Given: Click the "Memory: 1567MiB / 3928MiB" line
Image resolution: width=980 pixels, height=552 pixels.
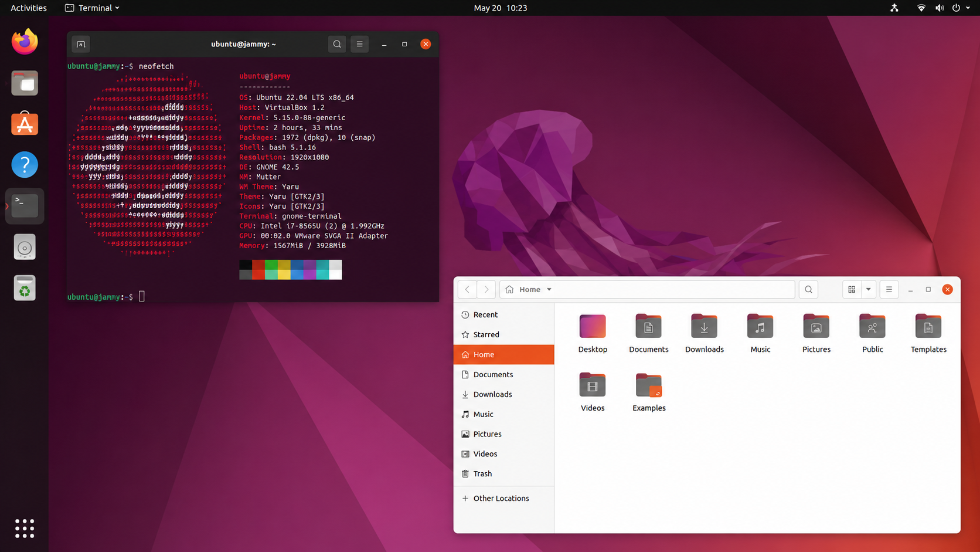Looking at the screenshot, I should (x=292, y=246).
